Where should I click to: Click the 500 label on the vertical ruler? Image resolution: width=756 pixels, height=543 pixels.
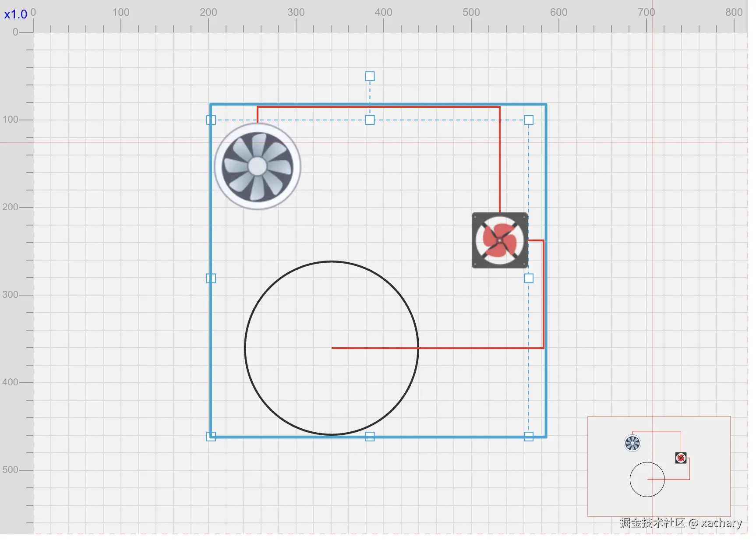[11, 470]
